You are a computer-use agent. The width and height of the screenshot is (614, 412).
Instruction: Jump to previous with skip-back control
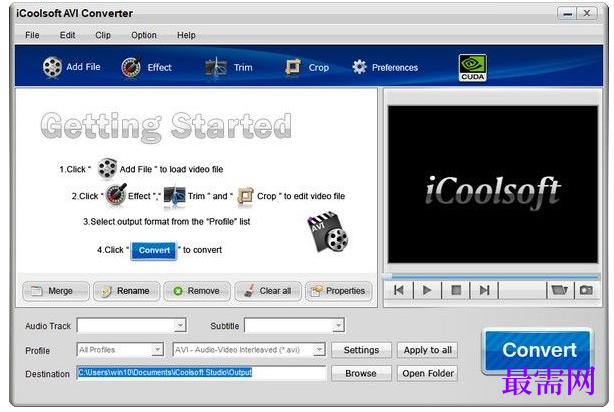point(399,290)
